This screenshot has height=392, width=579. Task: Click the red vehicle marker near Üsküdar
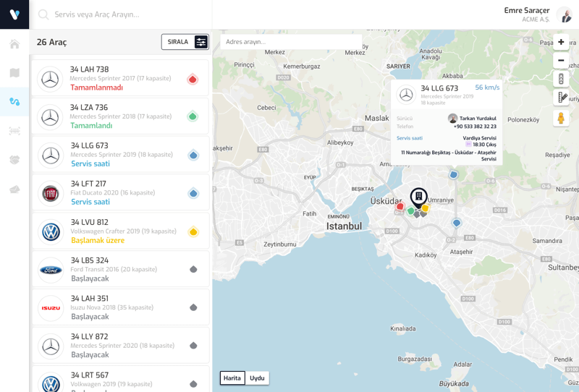pyautogui.click(x=400, y=206)
